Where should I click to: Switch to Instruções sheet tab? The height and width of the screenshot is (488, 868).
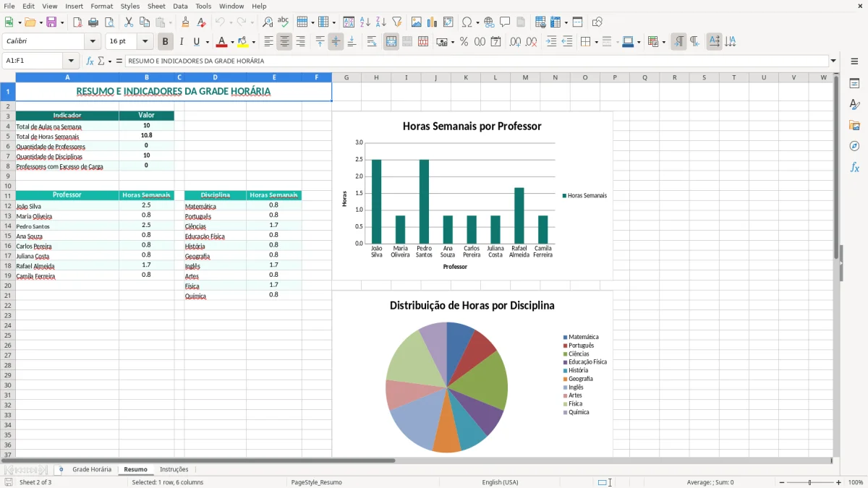coord(174,469)
